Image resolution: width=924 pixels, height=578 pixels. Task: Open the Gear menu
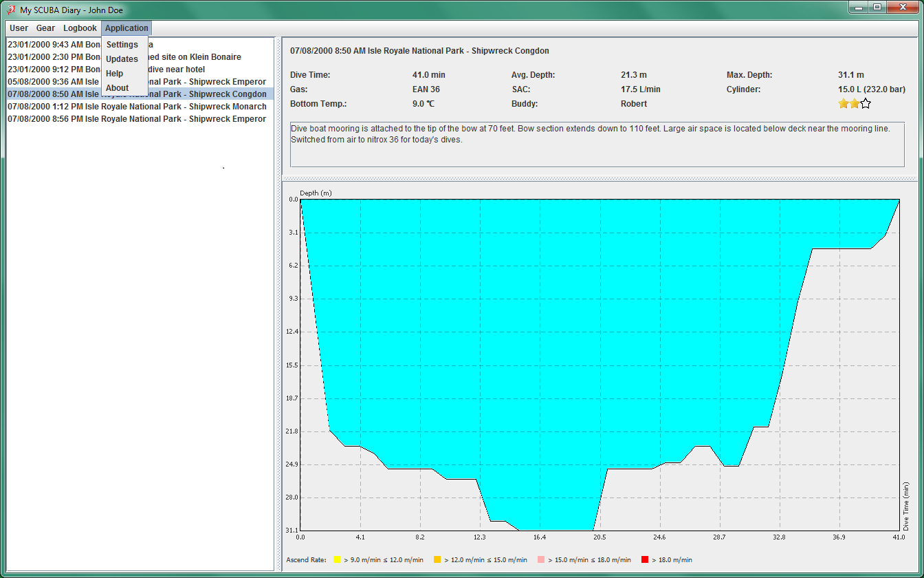45,28
